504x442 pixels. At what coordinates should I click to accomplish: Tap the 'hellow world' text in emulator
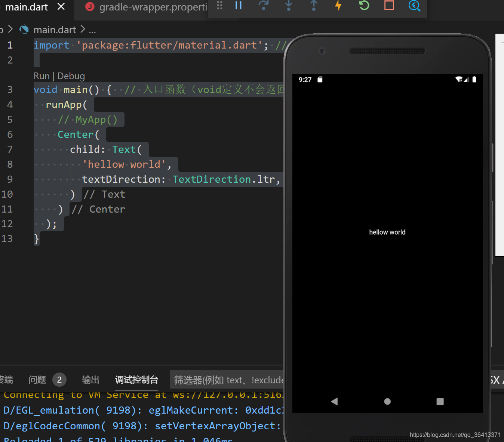click(387, 232)
